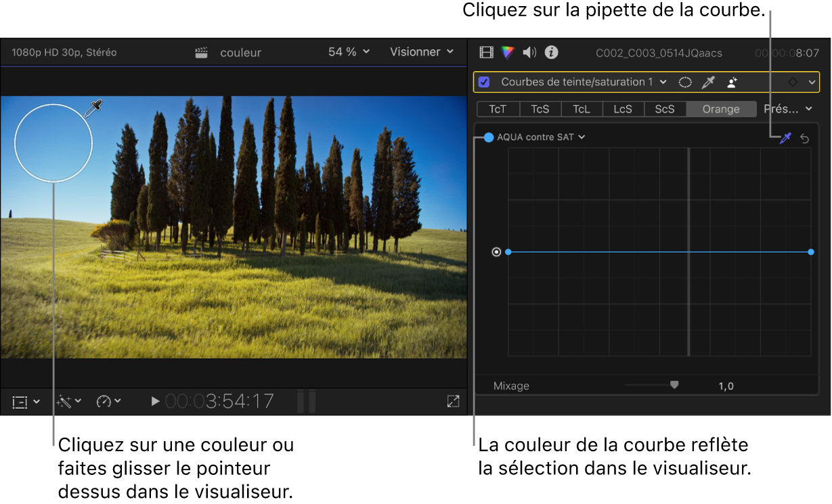832x504 pixels.
Task: Click the clapperboard icon beside couleur
Action: pos(201,53)
